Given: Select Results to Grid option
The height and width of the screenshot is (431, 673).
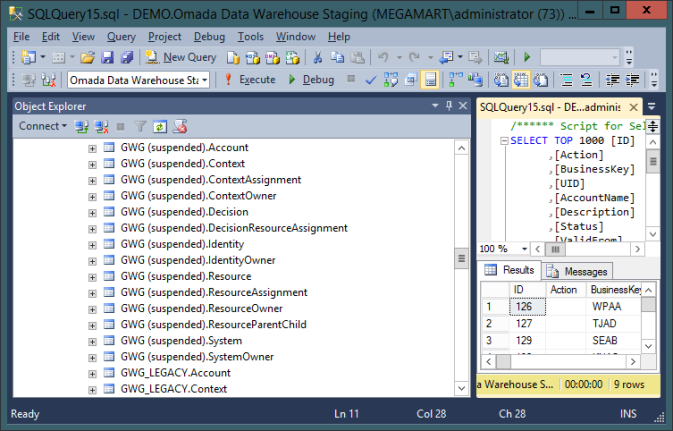Looking at the screenshot, I should 521,80.
